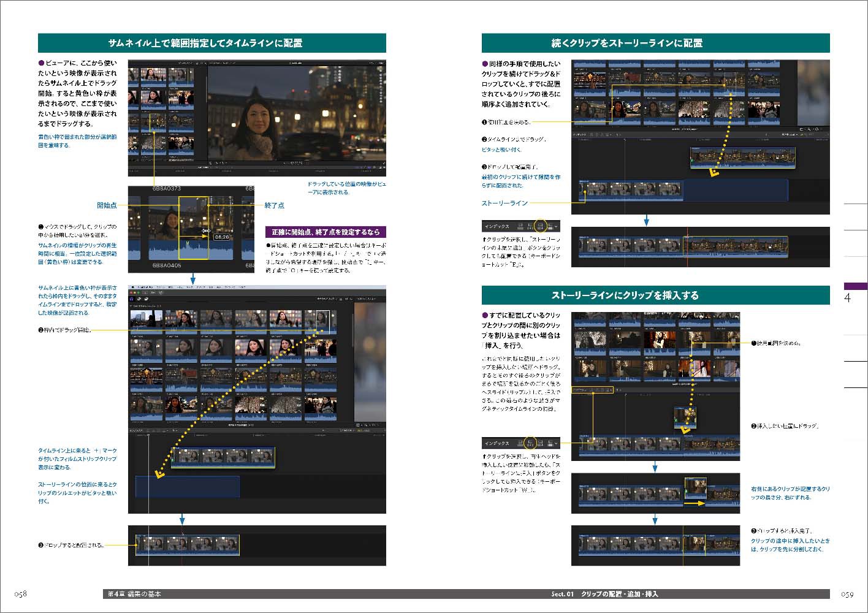This screenshot has height=613, width=868.
Task: Click the Libraries sidebar icon in the browser
Action: pyautogui.click(x=131, y=299)
